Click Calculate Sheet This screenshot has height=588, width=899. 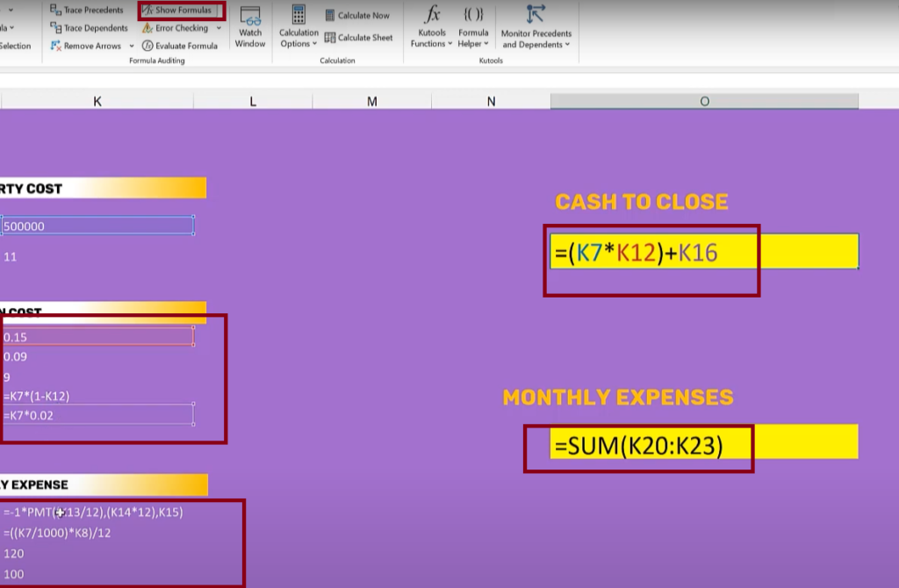[359, 37]
